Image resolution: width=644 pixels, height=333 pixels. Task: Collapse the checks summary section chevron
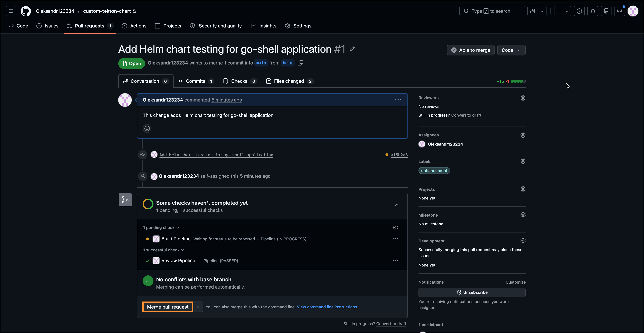pos(397,205)
